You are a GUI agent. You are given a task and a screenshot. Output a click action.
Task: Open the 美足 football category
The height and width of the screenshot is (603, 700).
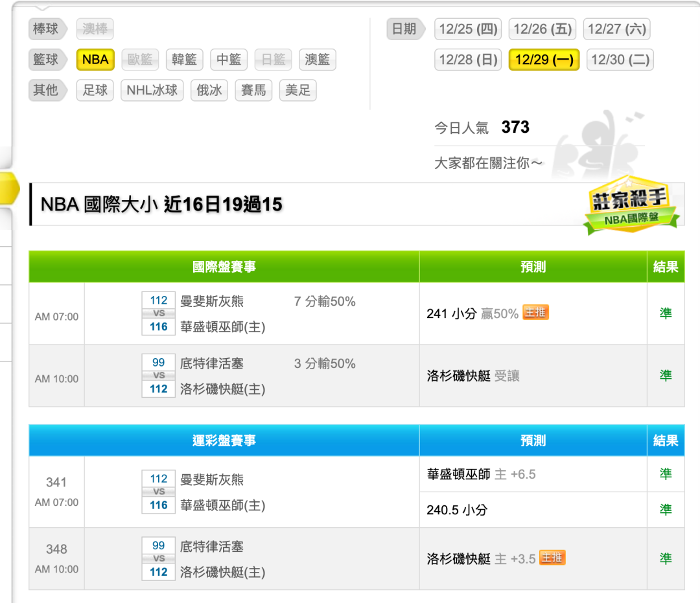298,90
